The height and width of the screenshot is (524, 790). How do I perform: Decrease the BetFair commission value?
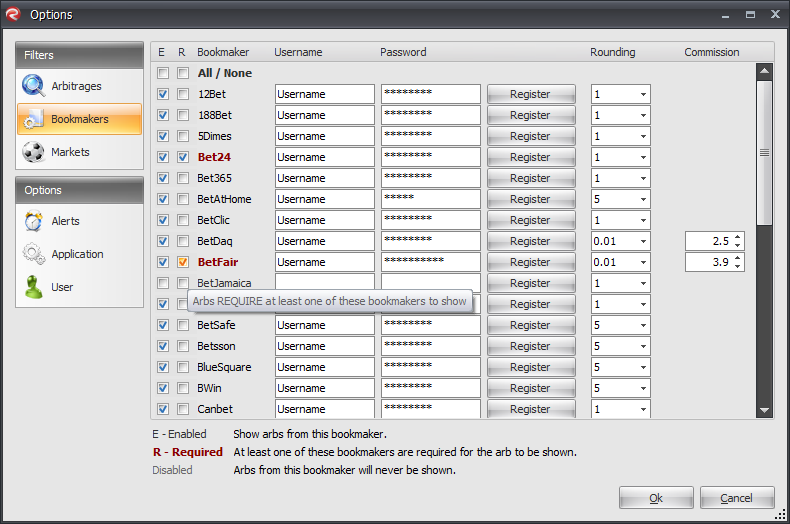click(x=738, y=266)
